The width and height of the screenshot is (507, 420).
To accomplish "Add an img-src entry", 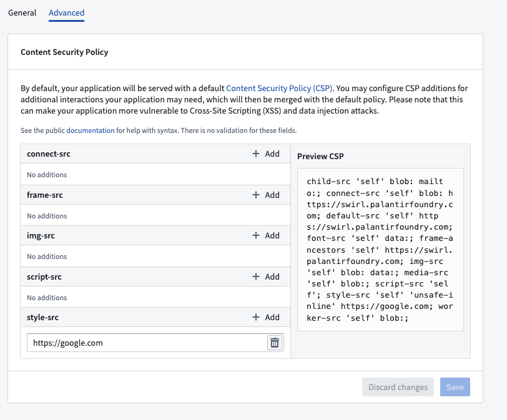I will coord(266,235).
